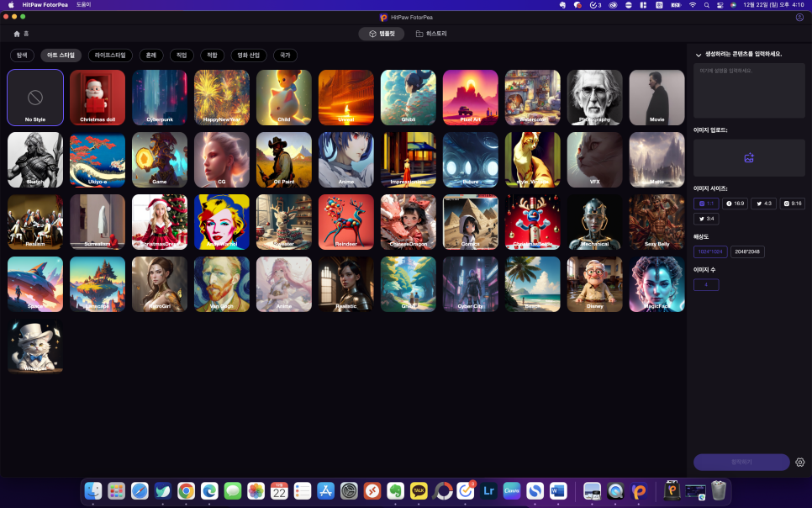This screenshot has height=508, width=812.
Task: Pick the 9:16 image size
Action: point(793,204)
